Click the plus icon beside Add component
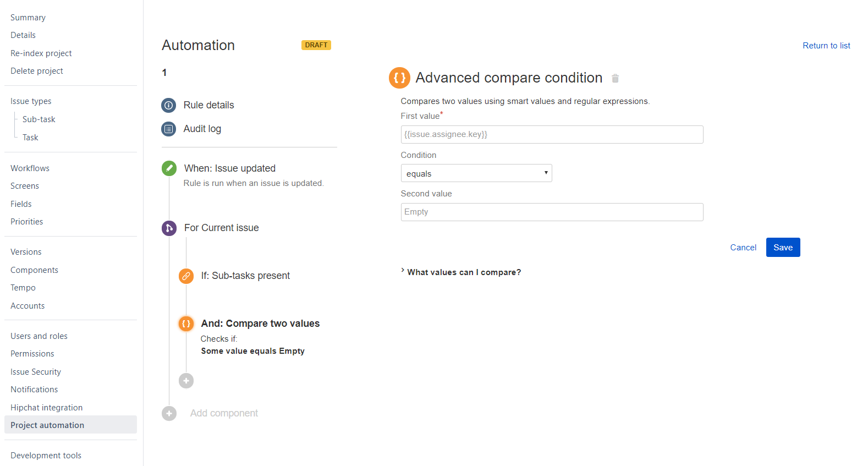 (x=169, y=414)
